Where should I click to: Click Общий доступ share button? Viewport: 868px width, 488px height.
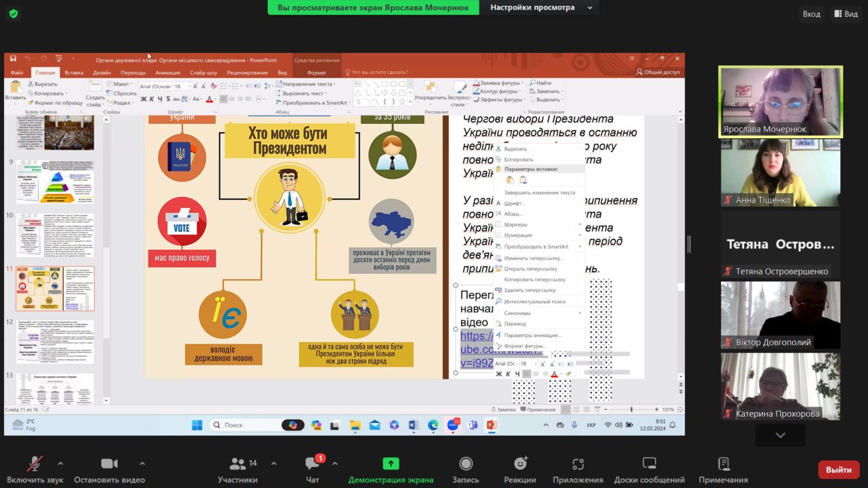click(658, 73)
